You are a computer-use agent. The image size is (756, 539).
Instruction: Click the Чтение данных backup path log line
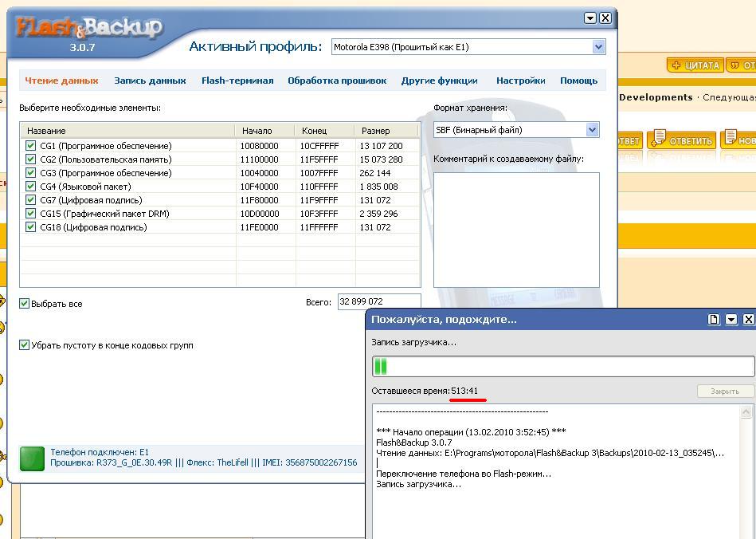click(x=550, y=453)
